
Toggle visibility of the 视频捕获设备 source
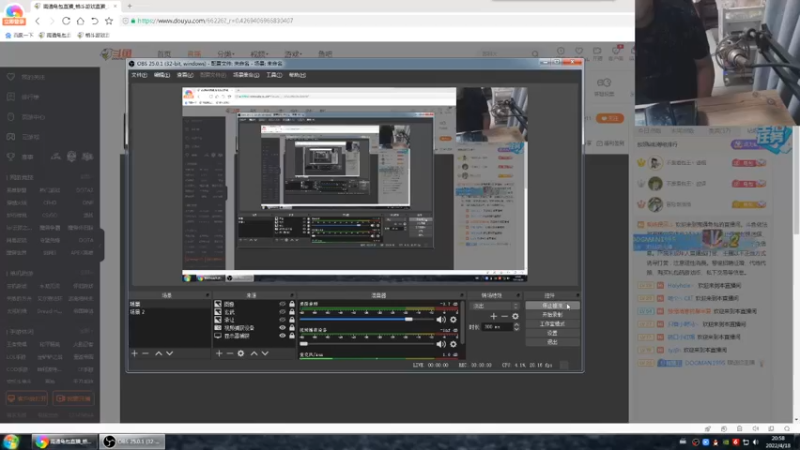pos(282,328)
